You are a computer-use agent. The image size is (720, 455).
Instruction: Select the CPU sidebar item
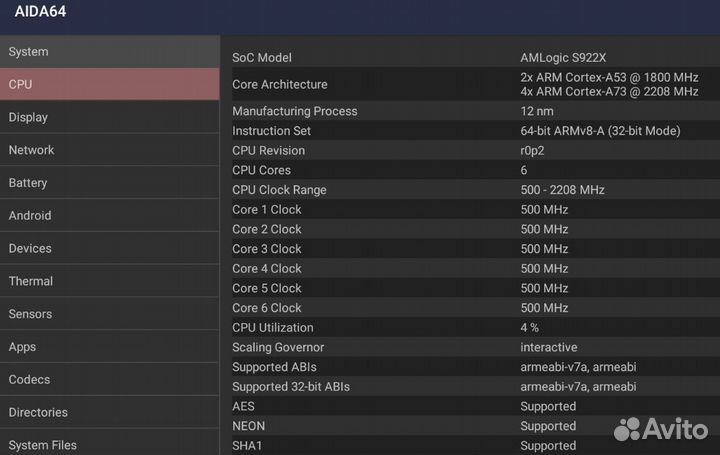[x=108, y=84]
